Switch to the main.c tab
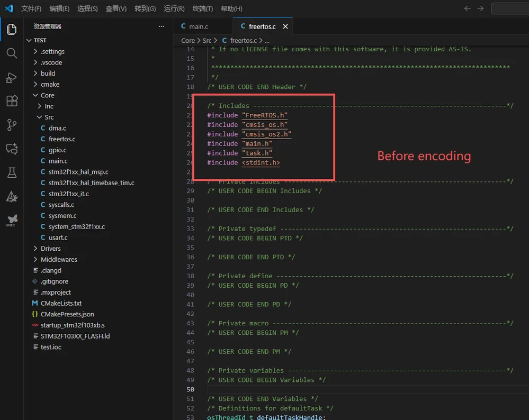This screenshot has width=529, height=420. (198, 26)
